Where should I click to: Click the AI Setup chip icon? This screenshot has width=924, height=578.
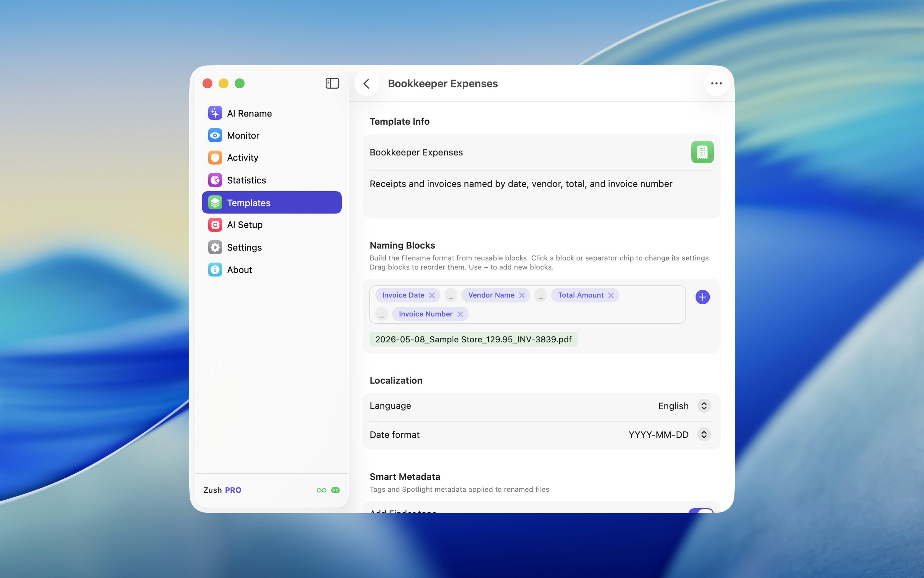pyautogui.click(x=215, y=225)
